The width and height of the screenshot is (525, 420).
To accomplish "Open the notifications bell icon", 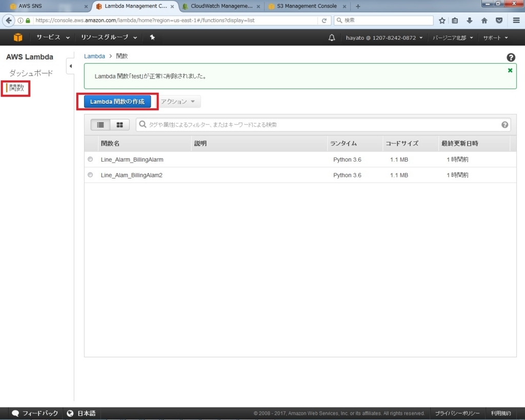I will (x=332, y=37).
